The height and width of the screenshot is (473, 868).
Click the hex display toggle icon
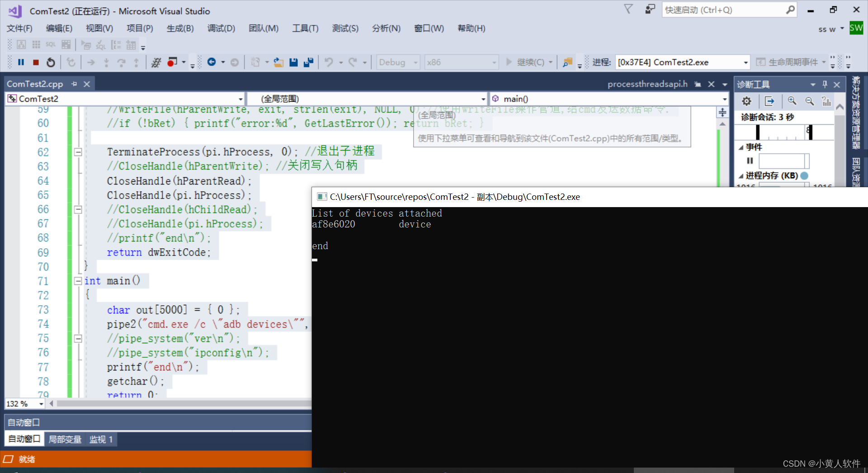156,62
